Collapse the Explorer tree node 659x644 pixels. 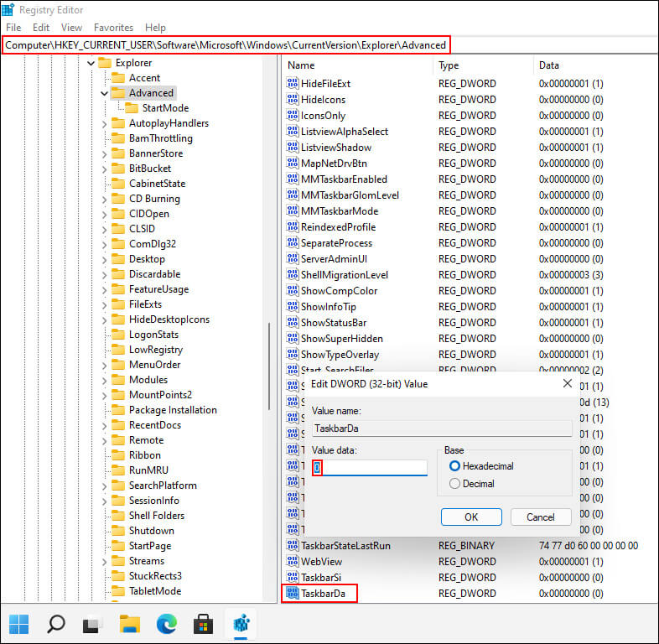pos(91,63)
